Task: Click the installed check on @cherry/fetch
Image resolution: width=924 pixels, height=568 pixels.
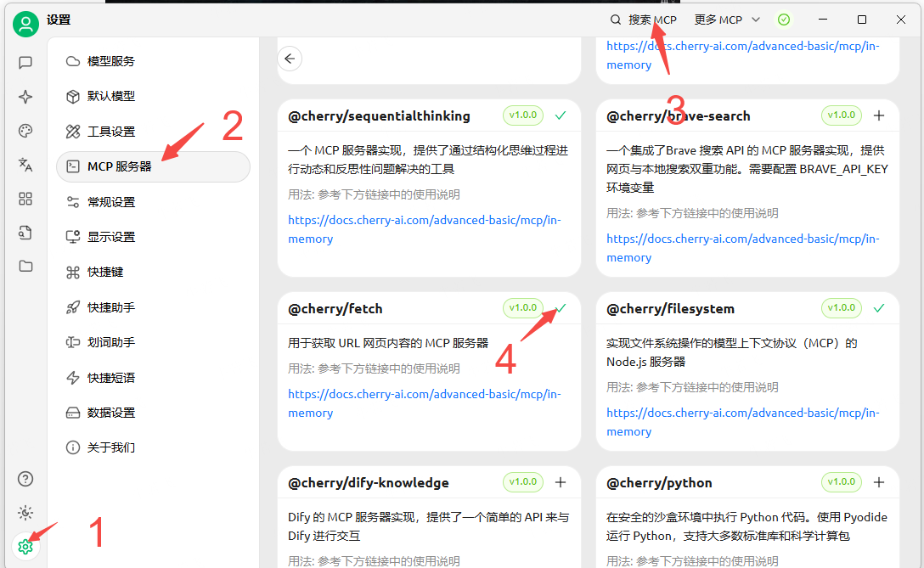Action: point(561,308)
